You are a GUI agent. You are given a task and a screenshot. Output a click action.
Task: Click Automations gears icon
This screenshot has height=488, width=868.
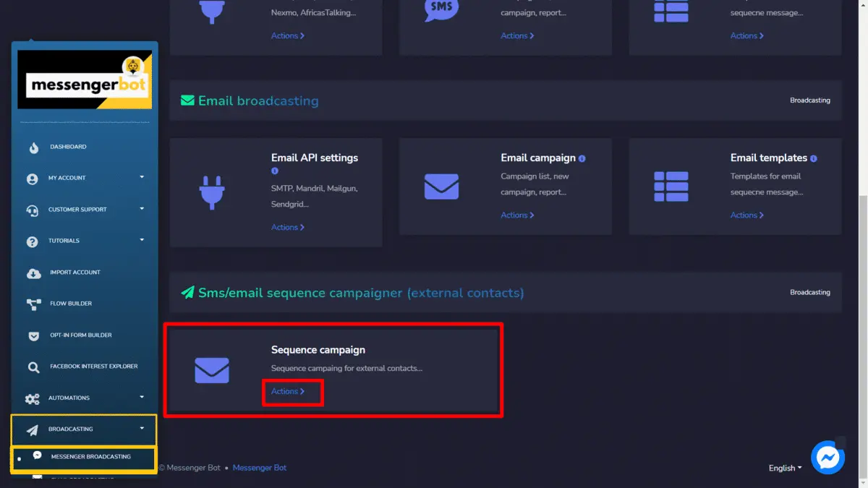tap(33, 399)
